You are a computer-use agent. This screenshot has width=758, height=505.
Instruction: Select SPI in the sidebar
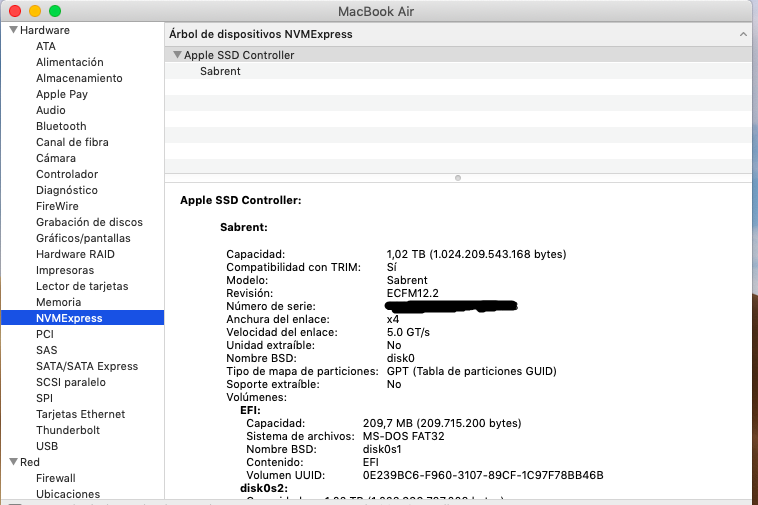[44, 398]
